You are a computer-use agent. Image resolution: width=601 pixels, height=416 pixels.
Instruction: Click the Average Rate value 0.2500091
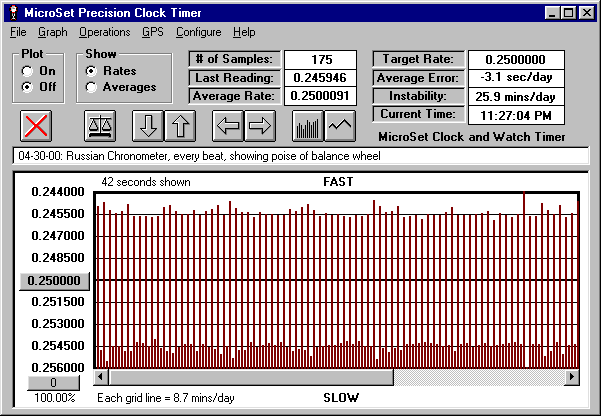[x=321, y=96]
